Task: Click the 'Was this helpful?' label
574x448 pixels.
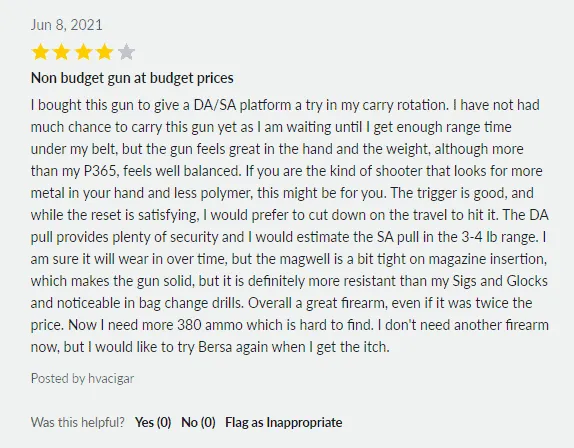Action: click(x=78, y=422)
